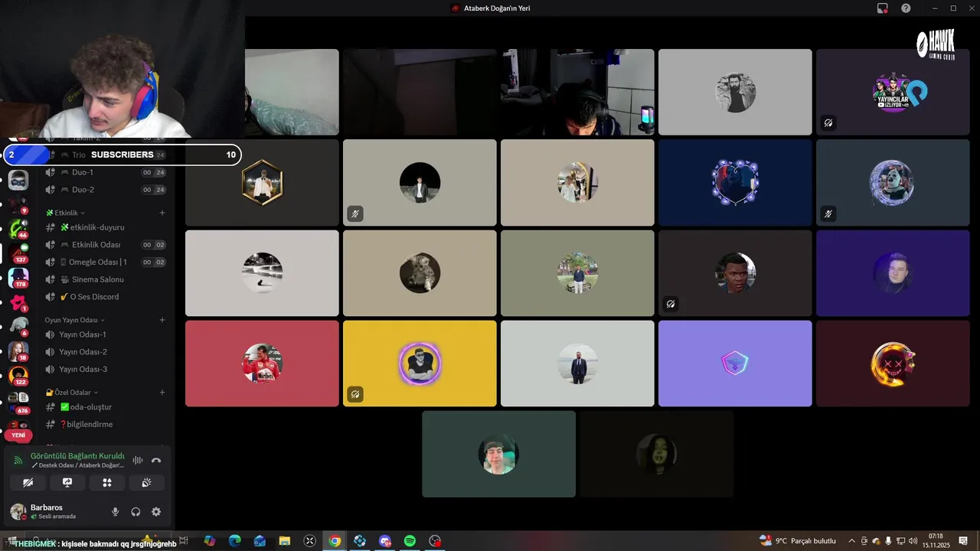
Task: Open Discord from the taskbar
Action: point(385,541)
